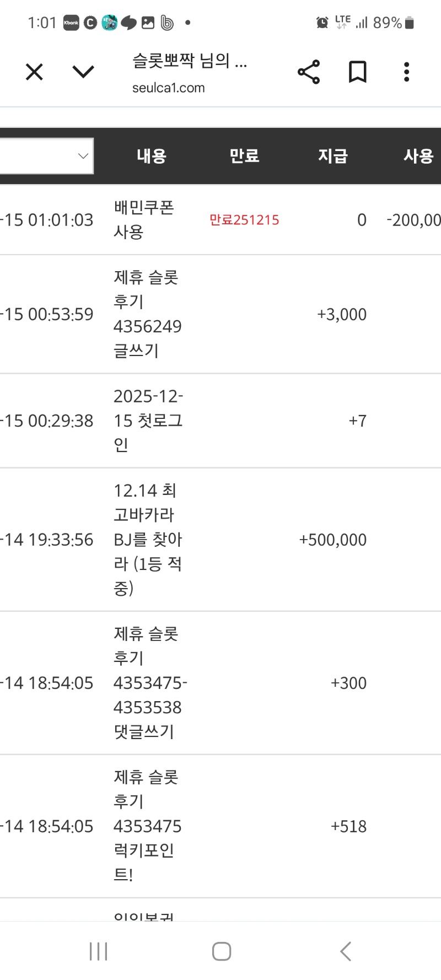Tap the 사용 column header
Viewport: 441px width, 980px height.
point(418,156)
